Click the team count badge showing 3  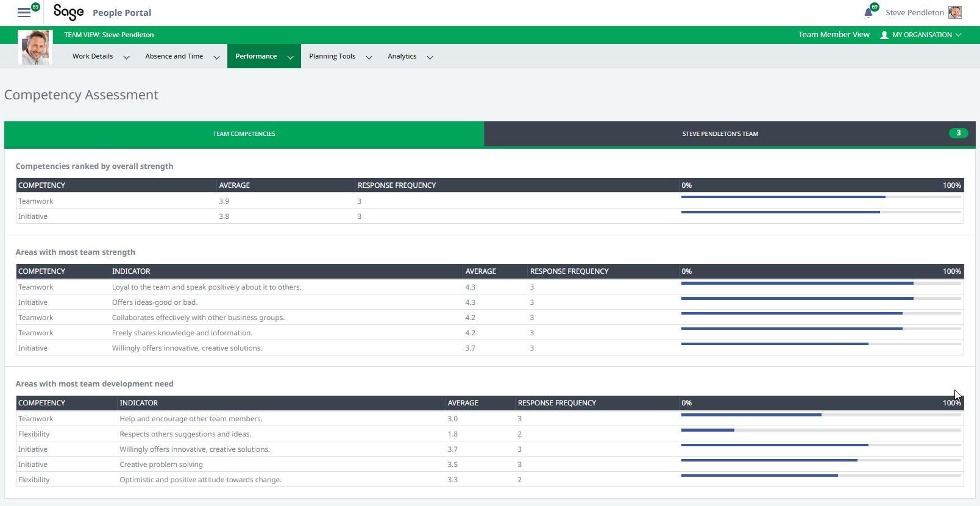coord(958,134)
